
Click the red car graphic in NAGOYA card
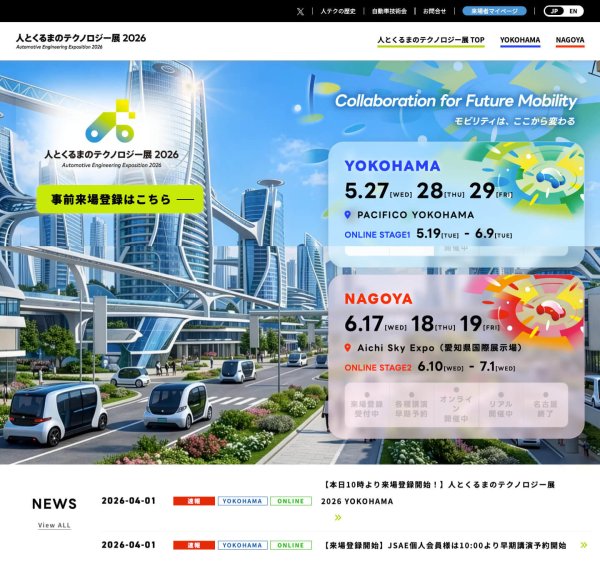[x=550, y=310]
